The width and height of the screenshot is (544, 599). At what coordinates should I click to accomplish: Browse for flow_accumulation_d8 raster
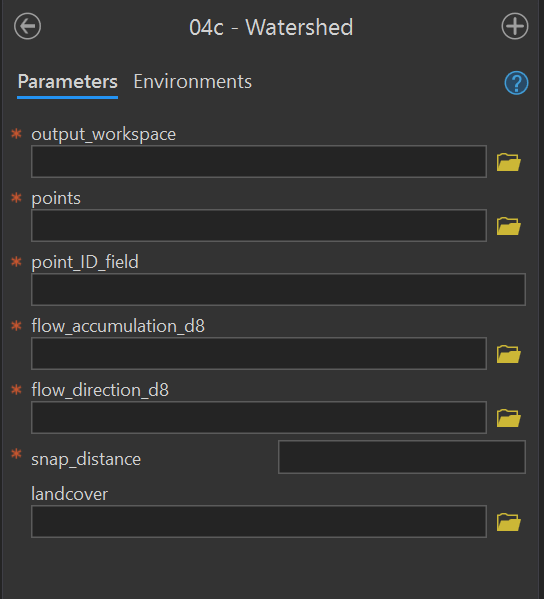pyautogui.click(x=508, y=354)
